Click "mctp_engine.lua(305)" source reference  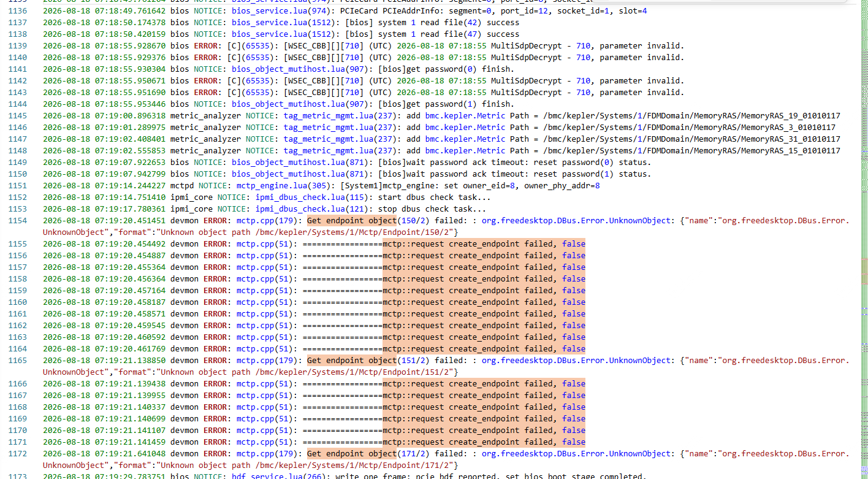click(x=283, y=186)
